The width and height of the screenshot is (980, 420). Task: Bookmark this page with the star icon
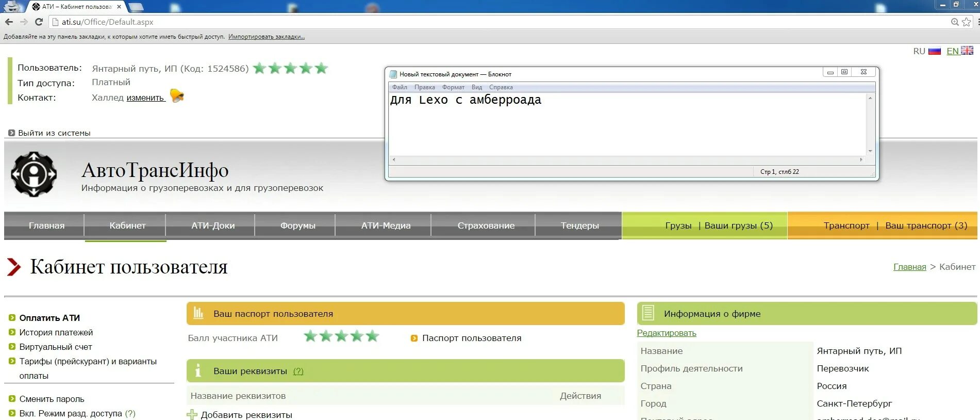pyautogui.click(x=966, y=22)
